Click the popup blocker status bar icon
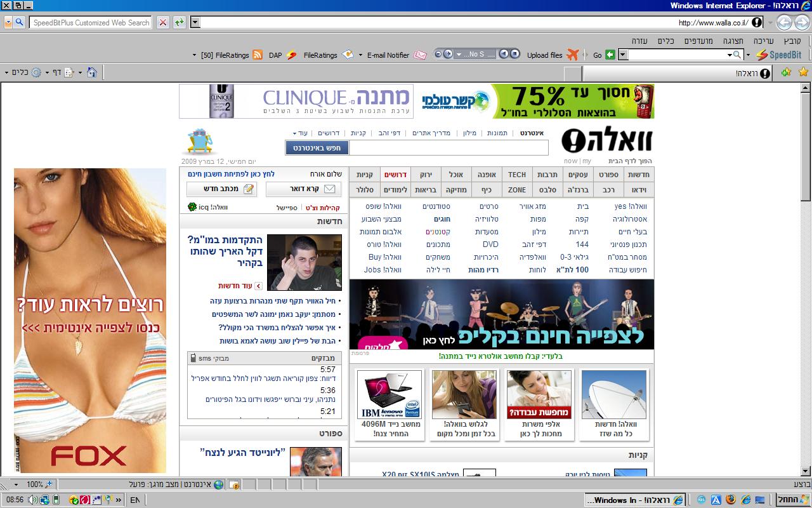 pyautogui.click(x=234, y=485)
